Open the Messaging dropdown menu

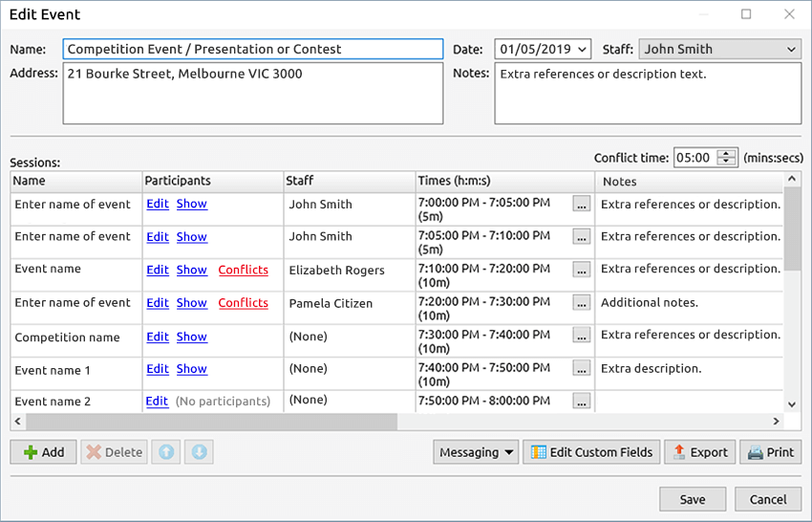click(476, 452)
